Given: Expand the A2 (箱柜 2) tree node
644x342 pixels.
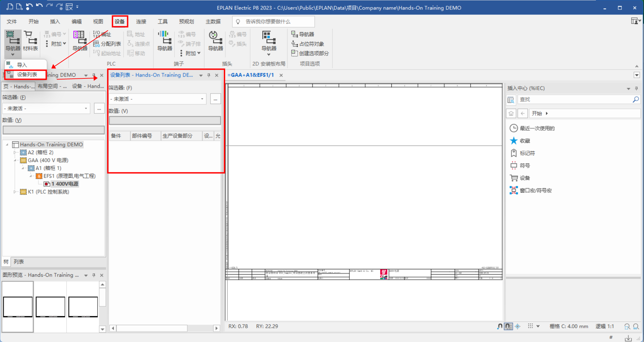Looking at the screenshot, I should coord(15,152).
